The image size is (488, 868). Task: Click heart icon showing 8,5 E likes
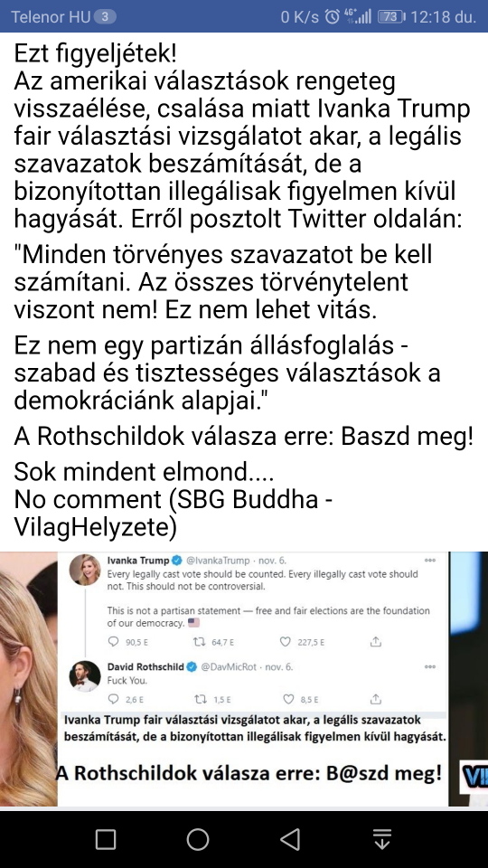(x=287, y=699)
